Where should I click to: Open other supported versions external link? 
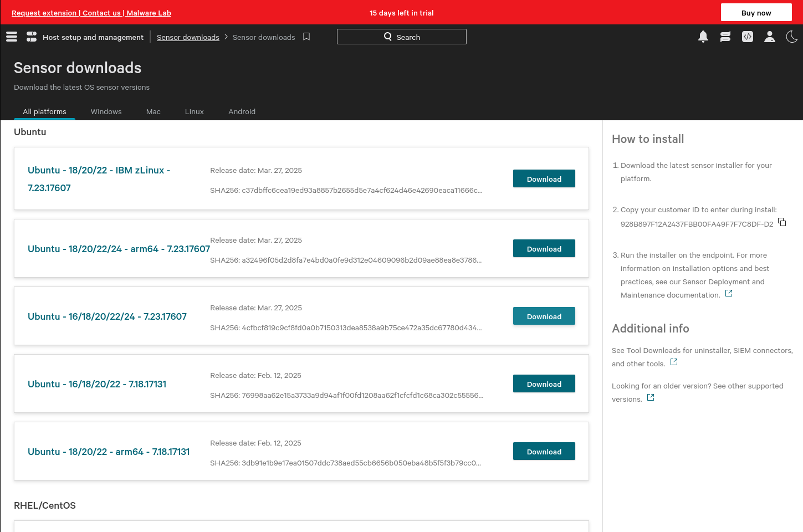pos(651,398)
